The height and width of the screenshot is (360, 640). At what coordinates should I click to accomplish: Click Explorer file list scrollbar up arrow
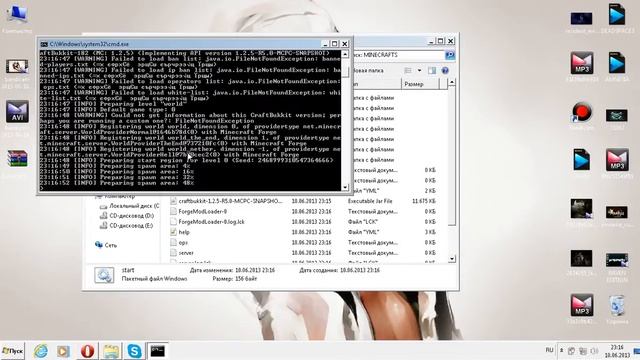(x=451, y=83)
